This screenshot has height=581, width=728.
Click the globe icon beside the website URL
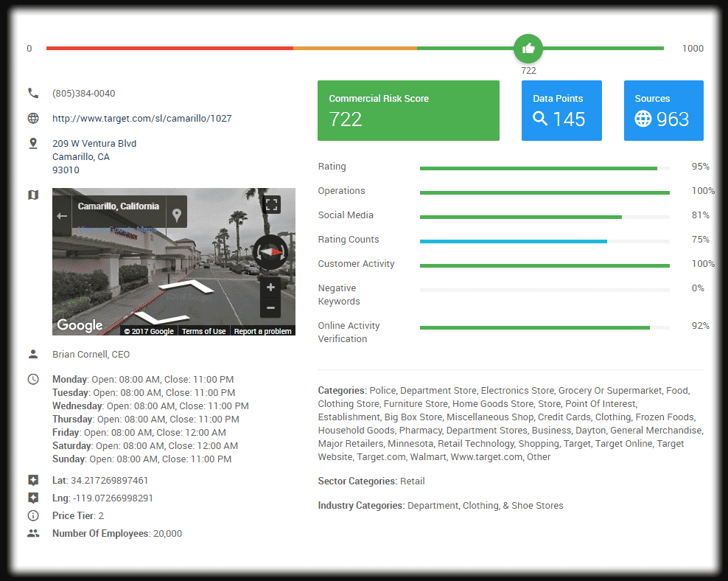click(33, 118)
